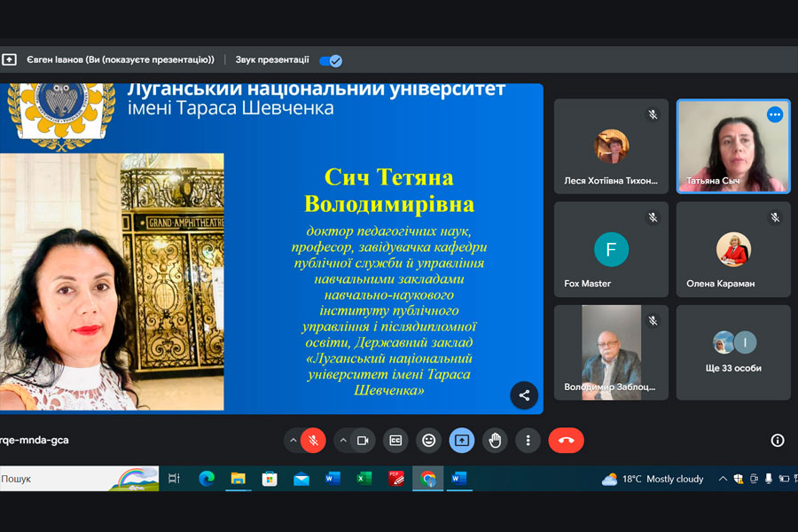Turn on closed captions
The image size is (798, 532).
coord(395,441)
